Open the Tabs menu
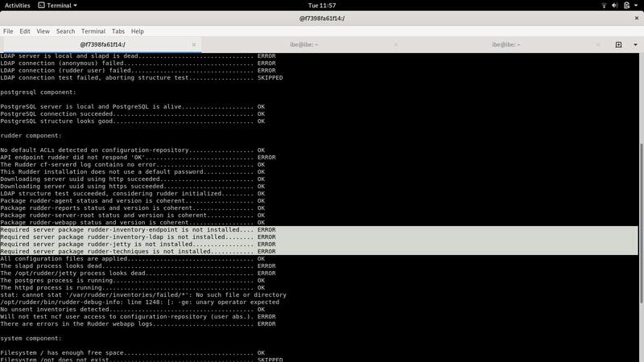Viewport: 644px width, 362px height. click(118, 31)
